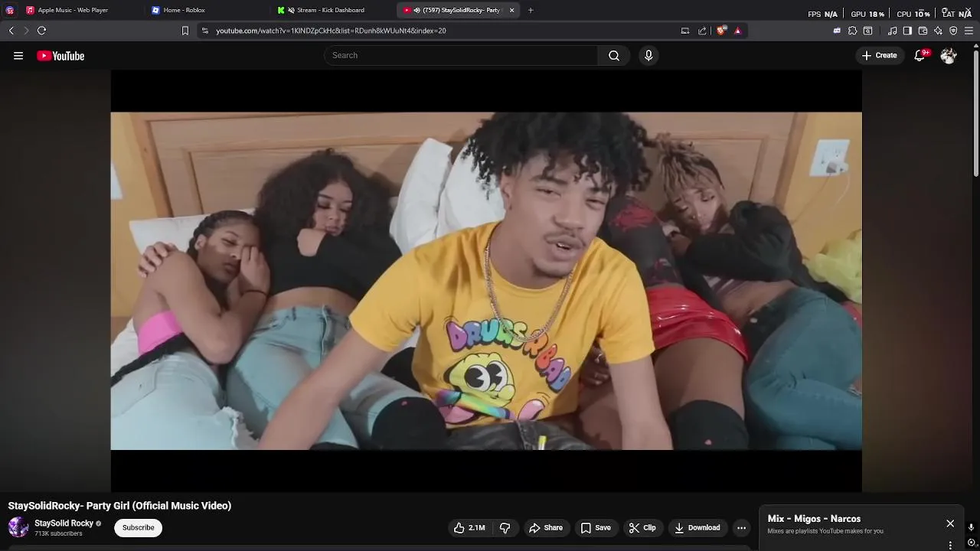Bookmark this page
980x551 pixels.
tap(185, 31)
